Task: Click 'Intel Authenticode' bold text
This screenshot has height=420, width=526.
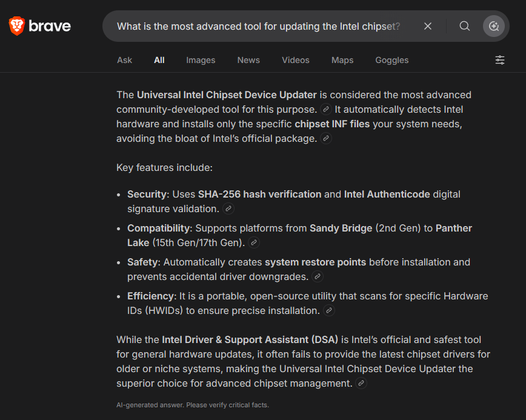Action: 387,194
